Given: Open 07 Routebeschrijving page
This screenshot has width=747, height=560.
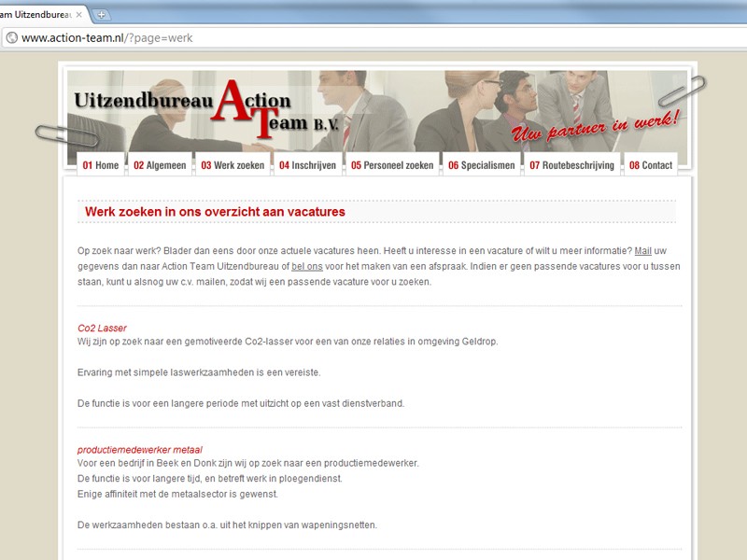Looking at the screenshot, I should click(571, 165).
